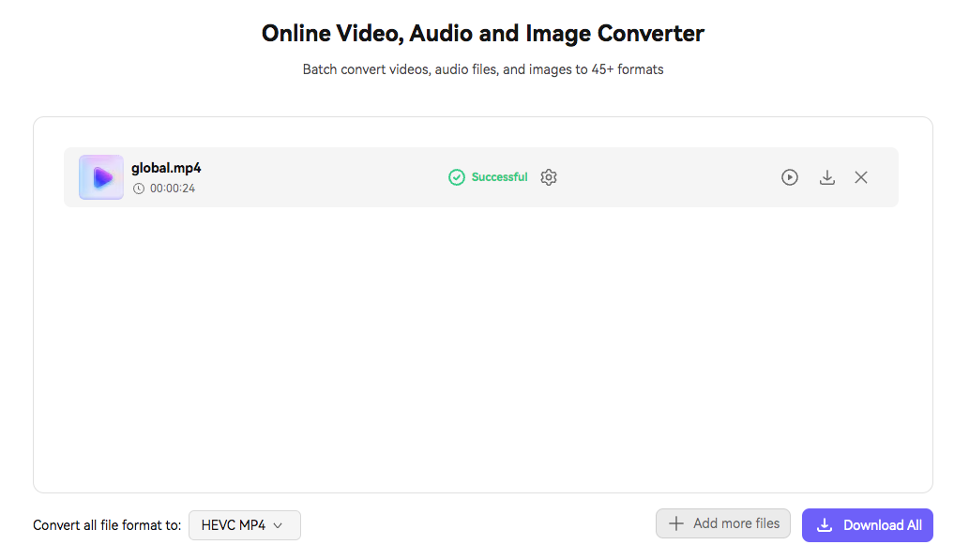Click the empty area of the file list panel
The height and width of the screenshot is (560, 954).
pyautogui.click(x=483, y=347)
